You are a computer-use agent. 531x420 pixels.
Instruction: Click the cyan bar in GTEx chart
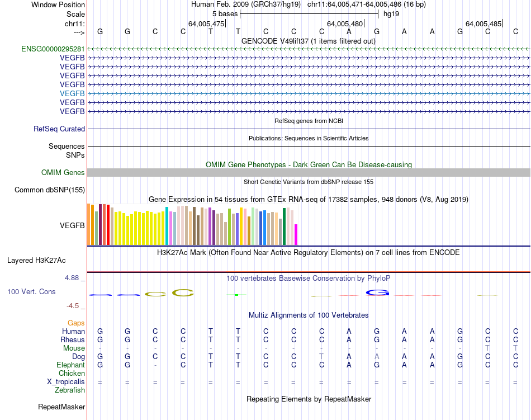[167, 226]
